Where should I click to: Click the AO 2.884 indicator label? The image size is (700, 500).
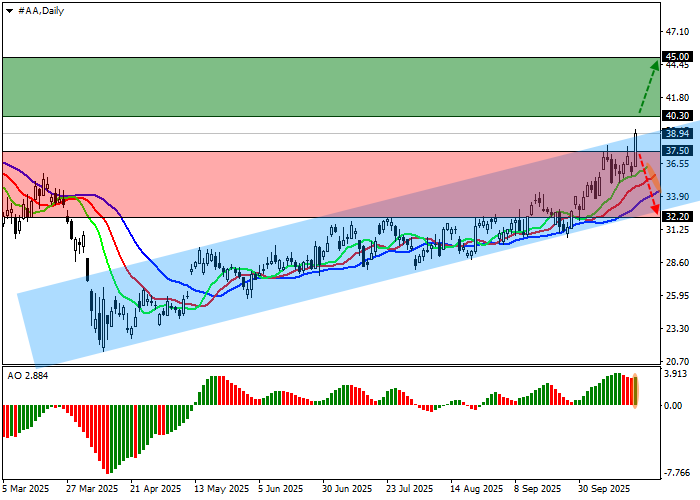click(27, 375)
